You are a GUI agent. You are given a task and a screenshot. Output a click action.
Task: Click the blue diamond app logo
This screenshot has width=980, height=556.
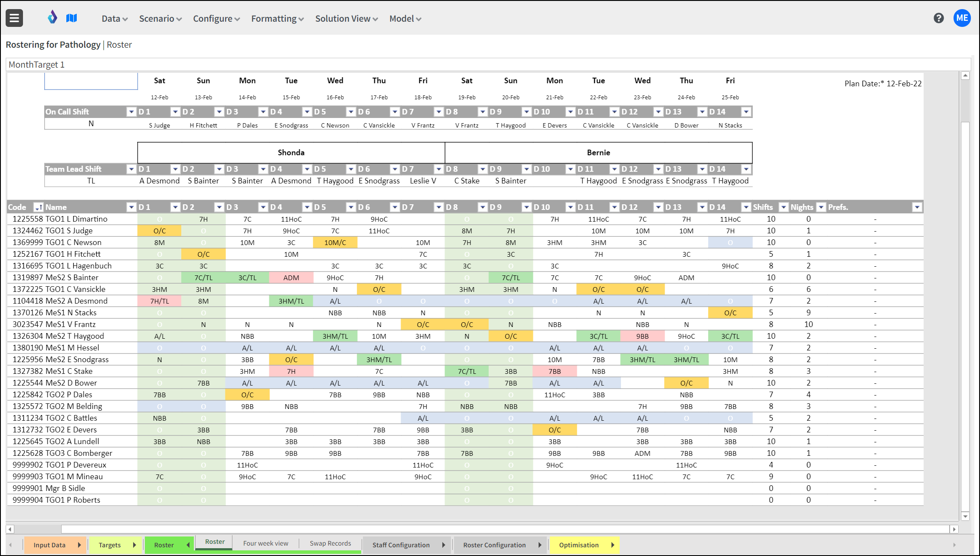(52, 18)
